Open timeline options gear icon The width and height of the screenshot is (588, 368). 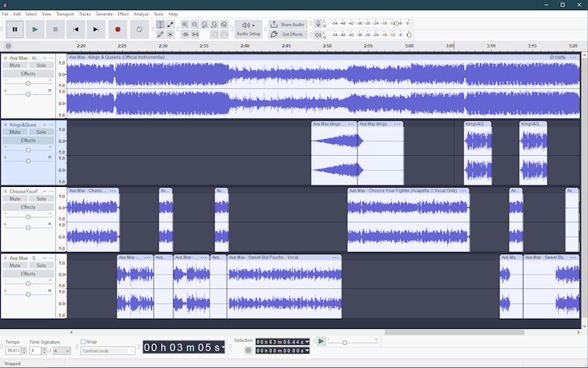tap(8, 46)
